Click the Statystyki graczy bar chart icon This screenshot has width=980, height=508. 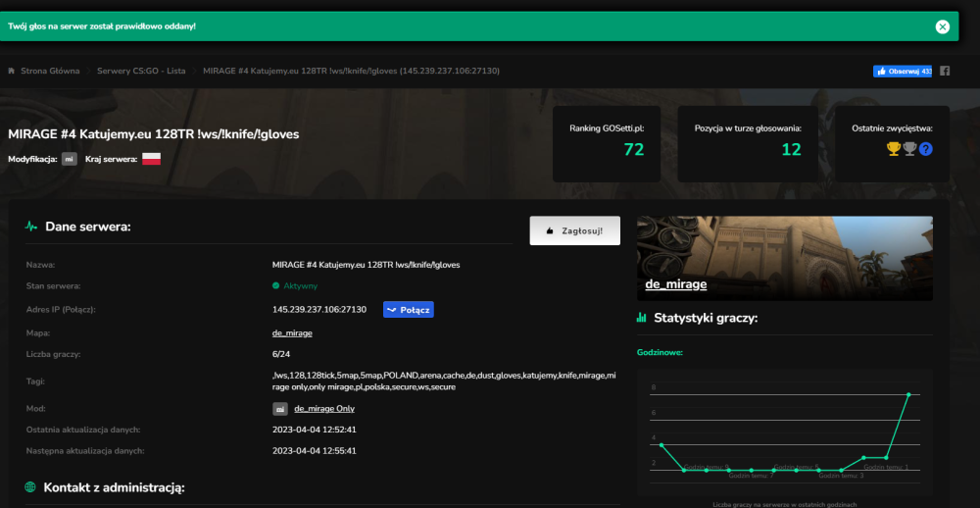[x=641, y=318]
